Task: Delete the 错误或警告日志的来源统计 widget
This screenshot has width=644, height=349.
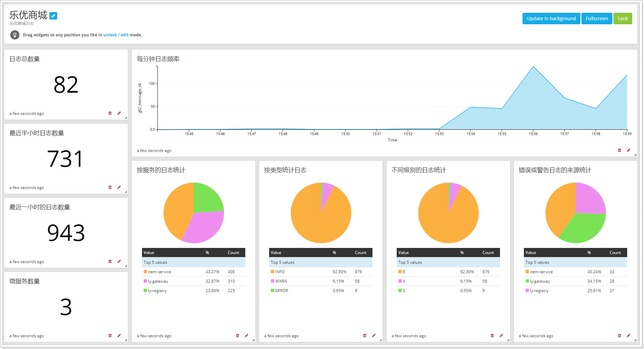Action: tap(619, 336)
